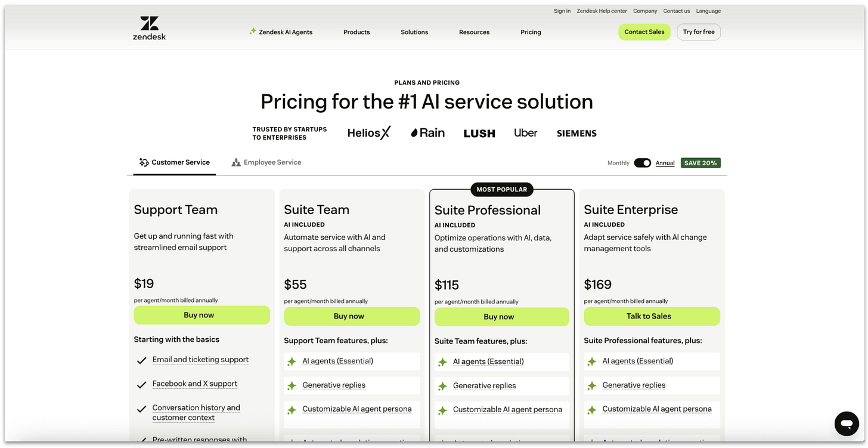Click Buy now for Suite Professional
Viewport: 868px width, 448px height.
502,317
